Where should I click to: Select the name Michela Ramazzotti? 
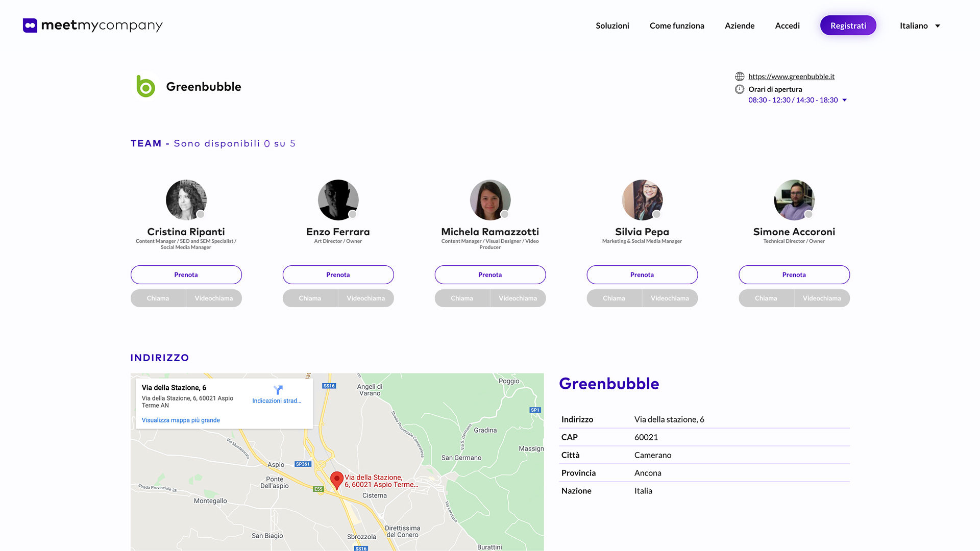pos(491,232)
